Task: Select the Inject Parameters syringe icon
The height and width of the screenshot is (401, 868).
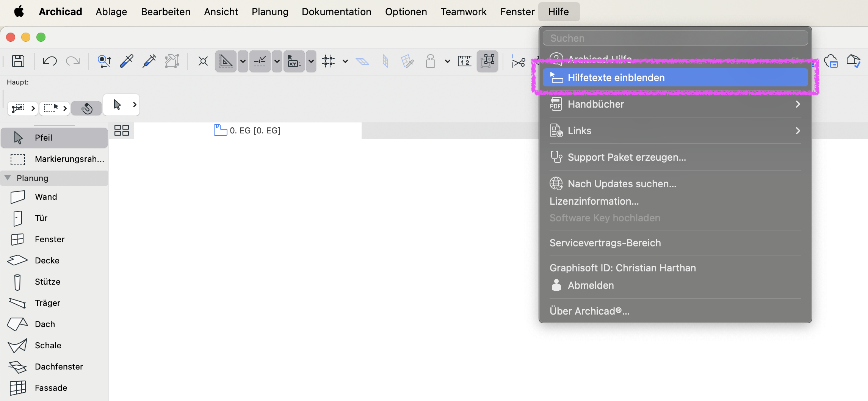Action: [149, 61]
